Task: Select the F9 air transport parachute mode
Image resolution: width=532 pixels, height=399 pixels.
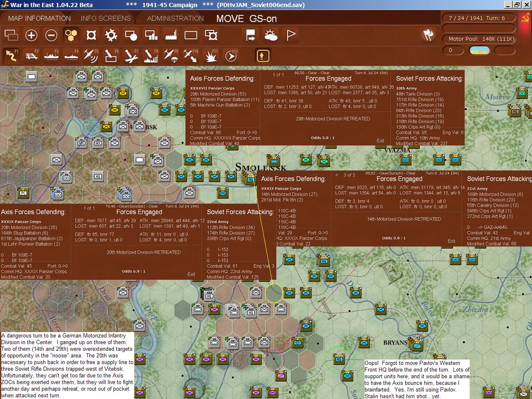Action: (x=171, y=55)
